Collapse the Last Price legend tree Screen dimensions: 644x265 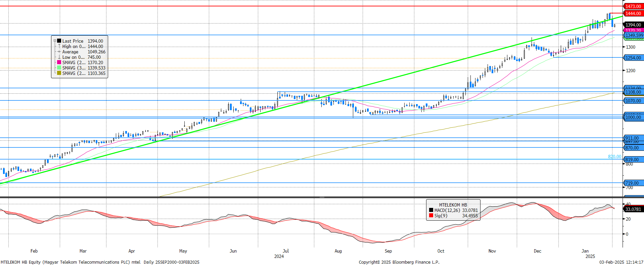[55, 41]
